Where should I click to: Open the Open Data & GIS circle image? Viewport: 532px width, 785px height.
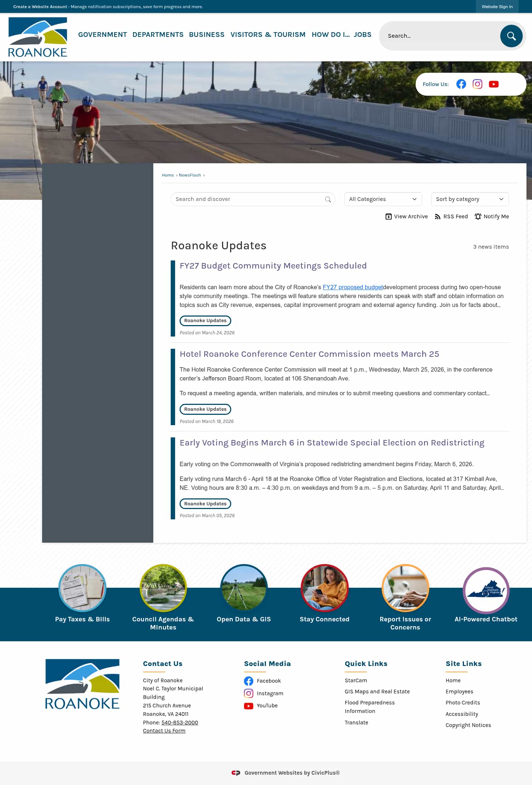(244, 588)
